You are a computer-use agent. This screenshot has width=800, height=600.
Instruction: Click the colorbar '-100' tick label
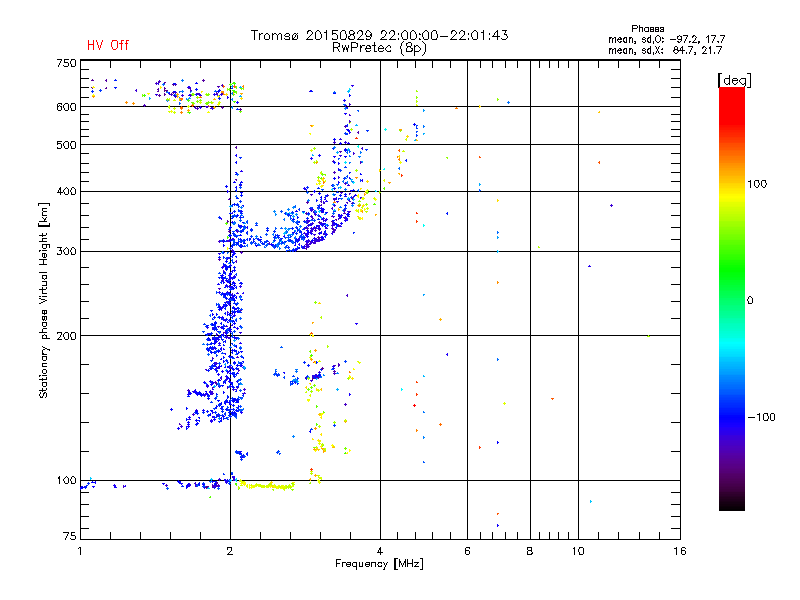click(761, 417)
